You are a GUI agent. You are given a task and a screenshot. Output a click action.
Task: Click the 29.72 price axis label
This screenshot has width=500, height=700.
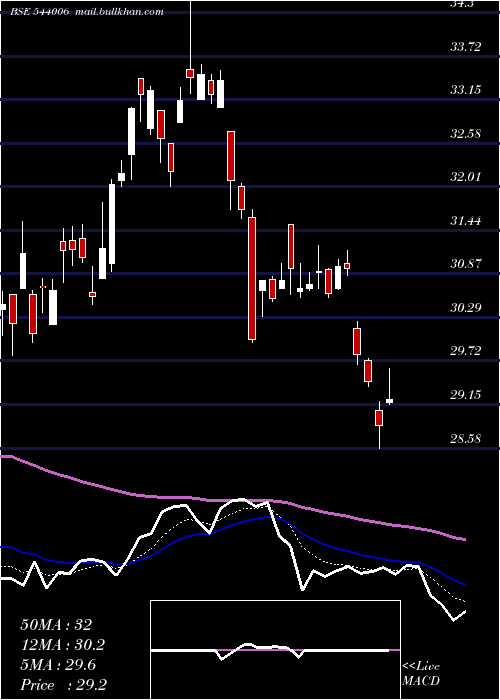[x=466, y=351]
